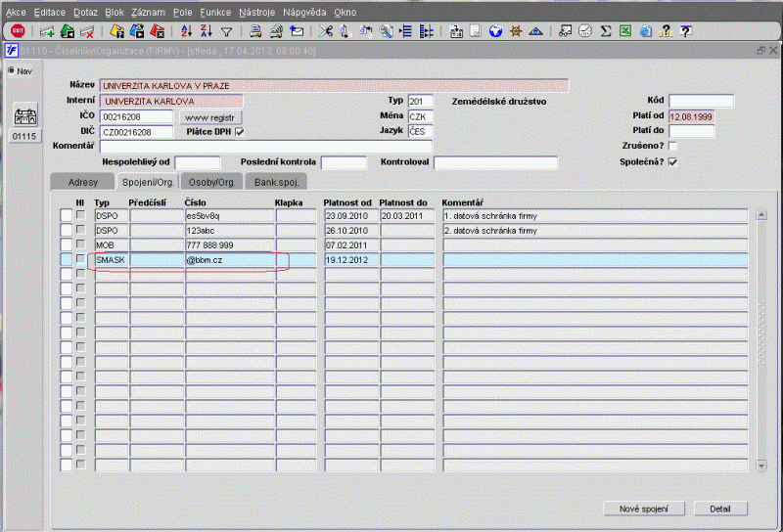Click the context help question mark icon
Screen dimensions: 783x532
[686, 31]
